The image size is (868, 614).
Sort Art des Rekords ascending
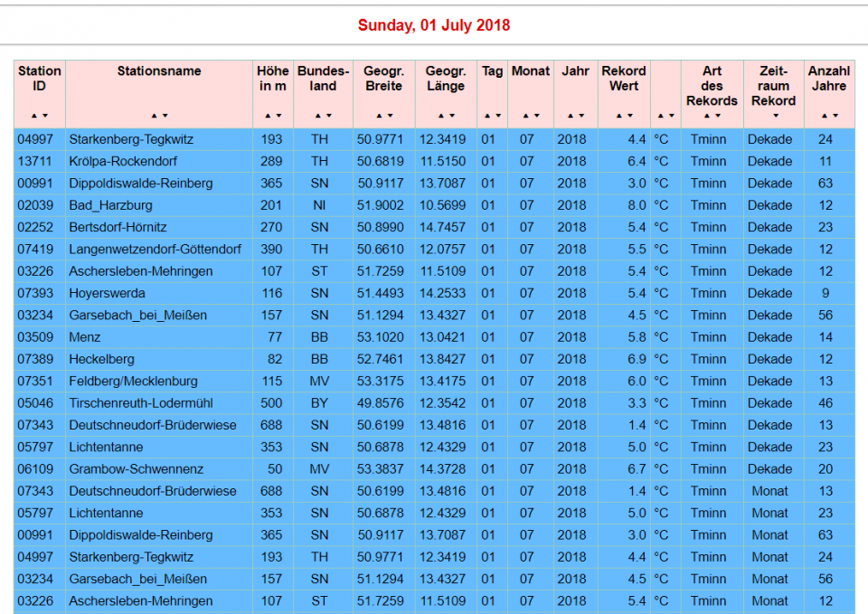[707, 116]
